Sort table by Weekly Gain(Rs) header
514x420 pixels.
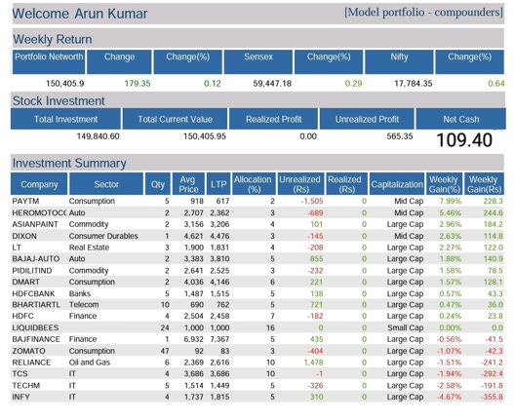(484, 184)
